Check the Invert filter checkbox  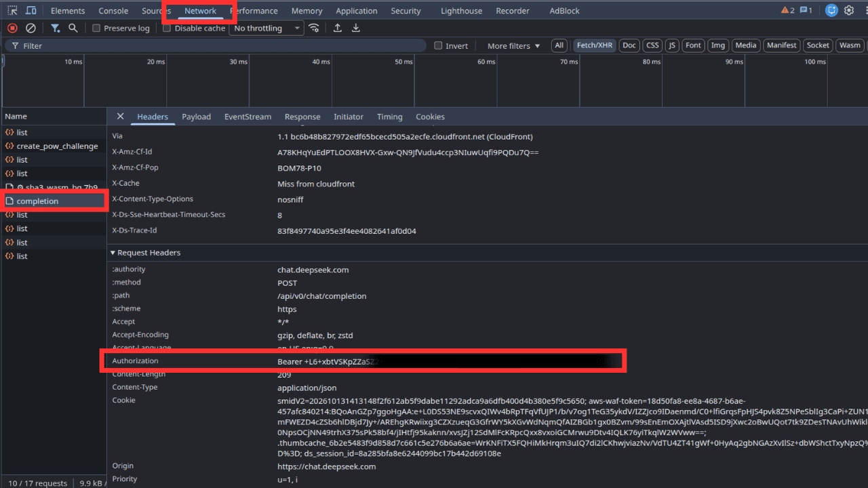pyautogui.click(x=439, y=45)
